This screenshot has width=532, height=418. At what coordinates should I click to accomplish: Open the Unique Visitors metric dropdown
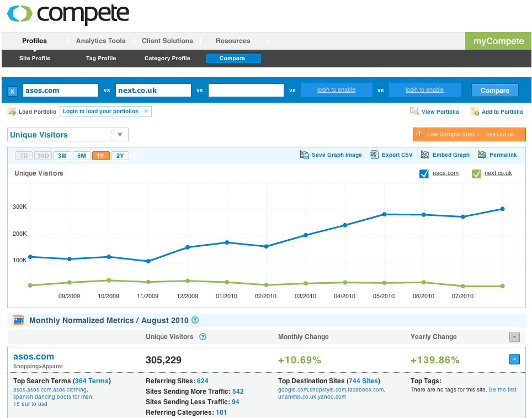coord(68,135)
